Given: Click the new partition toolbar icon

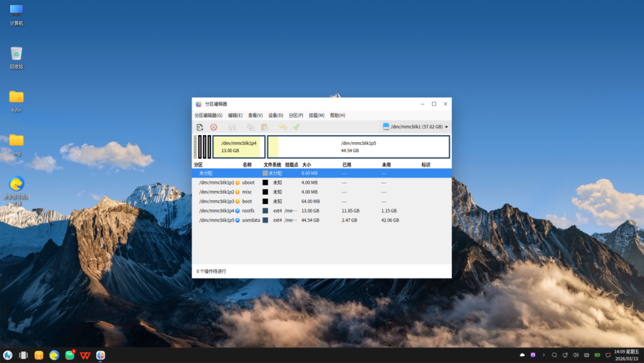Looking at the screenshot, I should (200, 127).
